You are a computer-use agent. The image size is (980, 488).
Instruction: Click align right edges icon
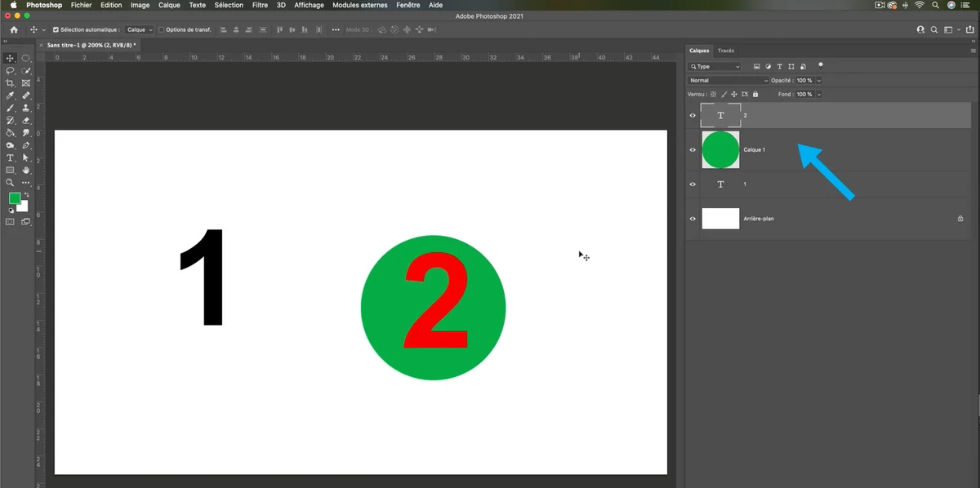coord(249,29)
